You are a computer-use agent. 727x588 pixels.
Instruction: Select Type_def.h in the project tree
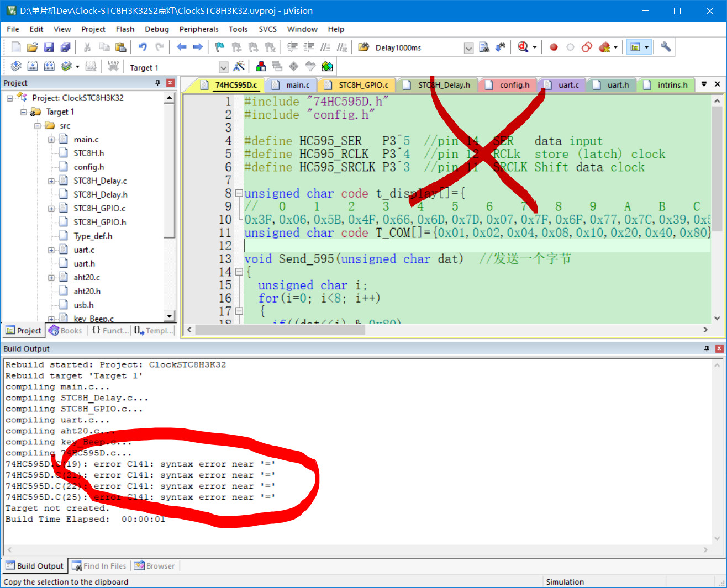(x=93, y=236)
